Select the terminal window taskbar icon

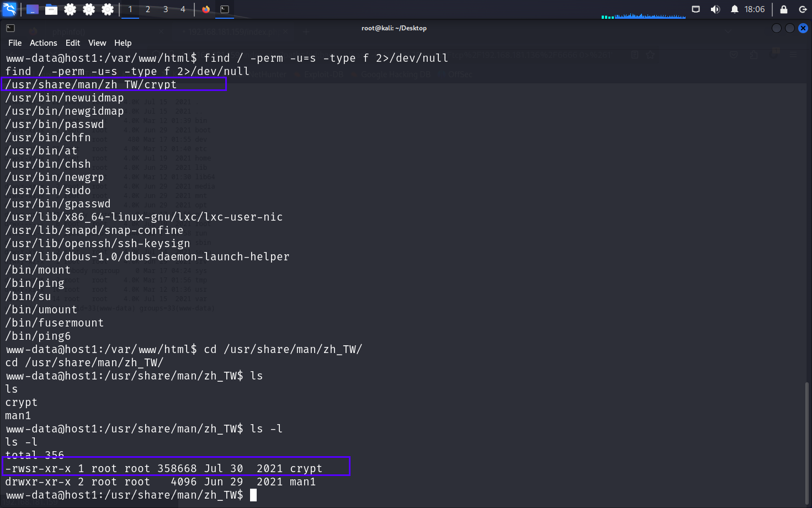point(225,9)
